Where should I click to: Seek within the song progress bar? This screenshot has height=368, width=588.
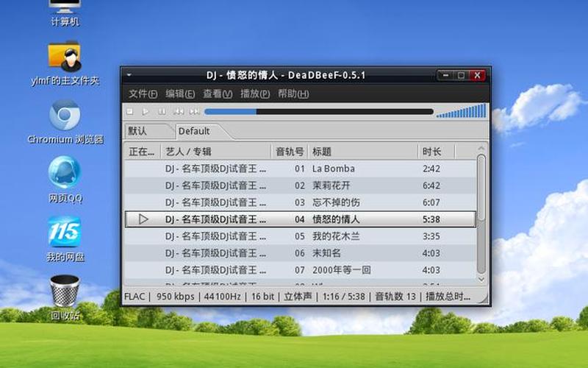tap(319, 112)
